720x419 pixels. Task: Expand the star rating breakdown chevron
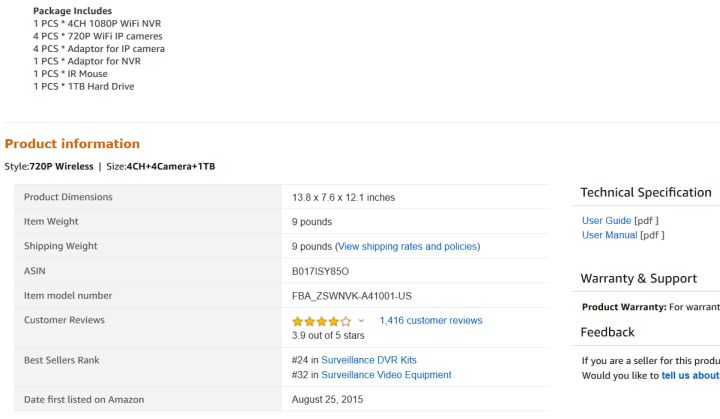pos(361,321)
